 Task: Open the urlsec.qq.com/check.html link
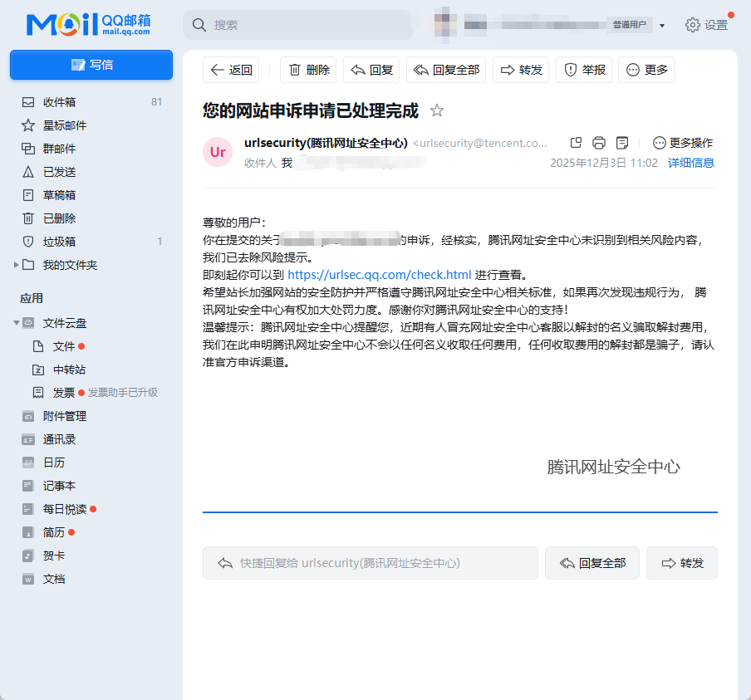pyautogui.click(x=380, y=275)
